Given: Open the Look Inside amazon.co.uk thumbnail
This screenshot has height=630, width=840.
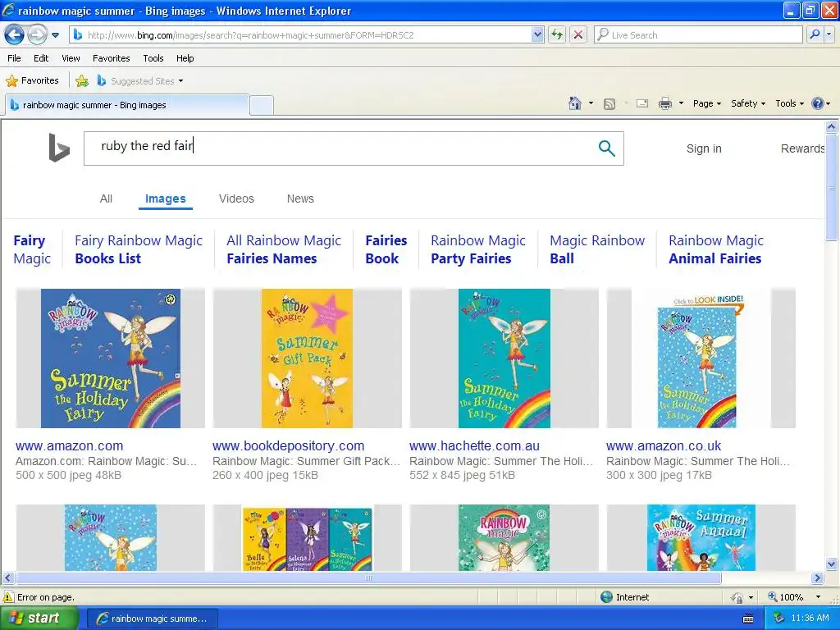Looking at the screenshot, I should 701,358.
